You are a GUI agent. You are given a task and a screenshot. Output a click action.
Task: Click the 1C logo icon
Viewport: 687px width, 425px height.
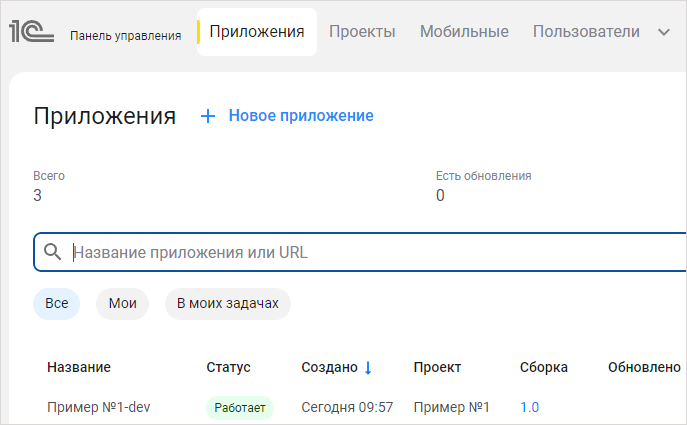coord(32,32)
